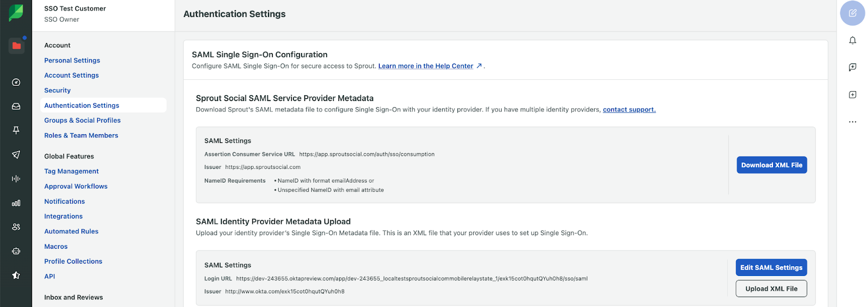
Task: Click the Issuer https://app.sproutsocial.com value
Action: 263,167
